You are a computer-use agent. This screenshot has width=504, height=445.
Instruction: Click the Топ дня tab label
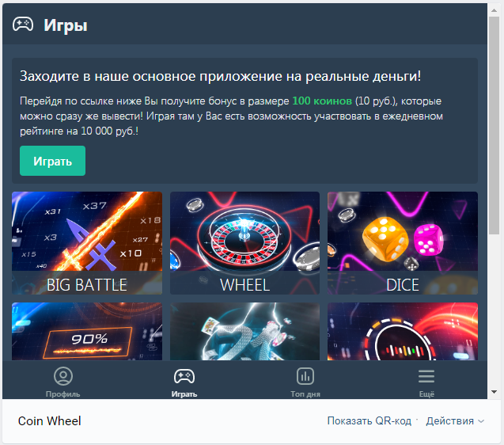(305, 394)
